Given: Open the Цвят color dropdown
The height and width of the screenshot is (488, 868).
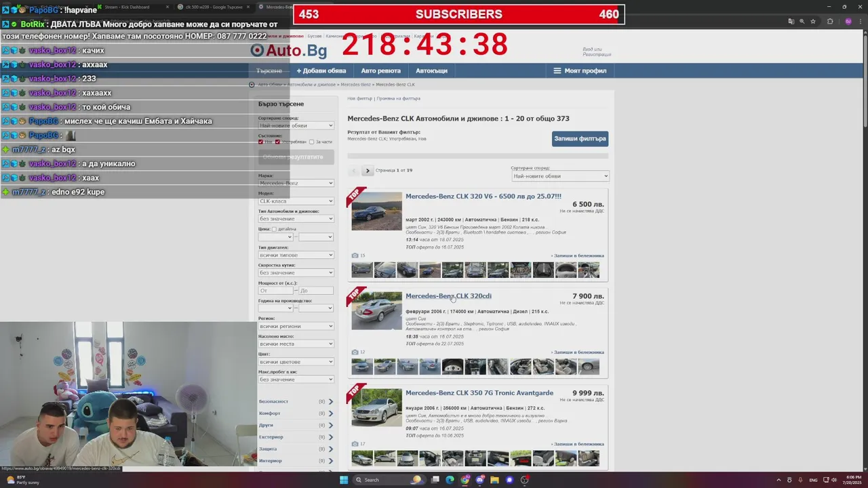Looking at the screenshot, I should 296,361.
